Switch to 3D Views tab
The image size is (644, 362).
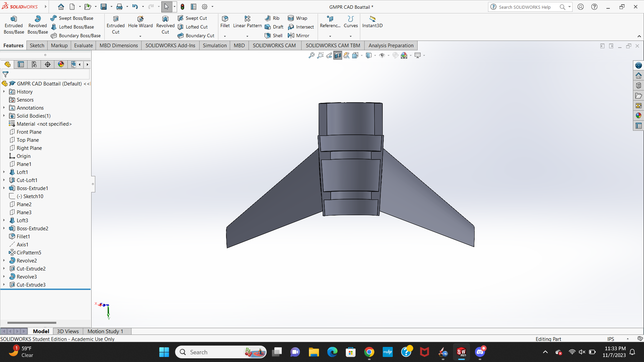[68, 331]
